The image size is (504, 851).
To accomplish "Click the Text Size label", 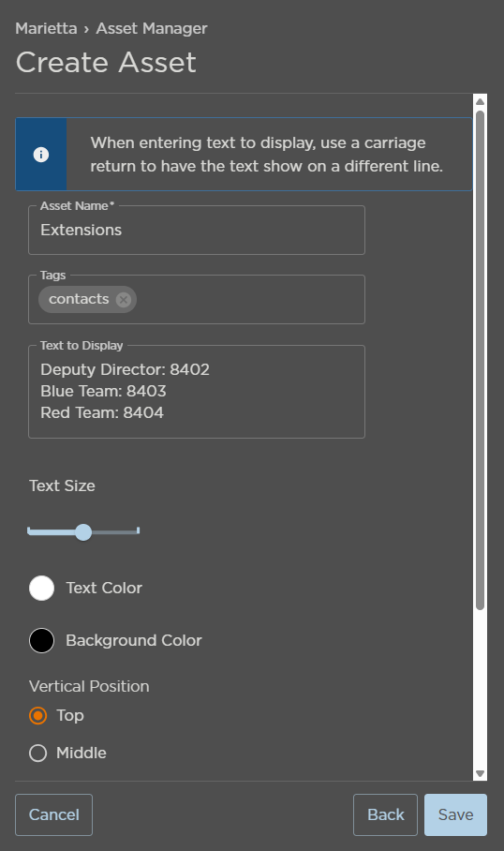I will click(62, 485).
